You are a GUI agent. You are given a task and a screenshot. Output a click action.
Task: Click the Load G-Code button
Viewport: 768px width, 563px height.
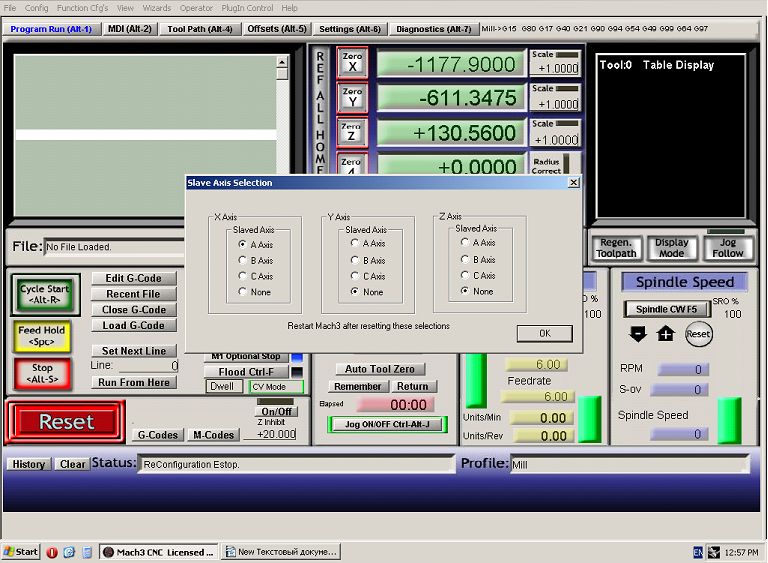(x=133, y=325)
